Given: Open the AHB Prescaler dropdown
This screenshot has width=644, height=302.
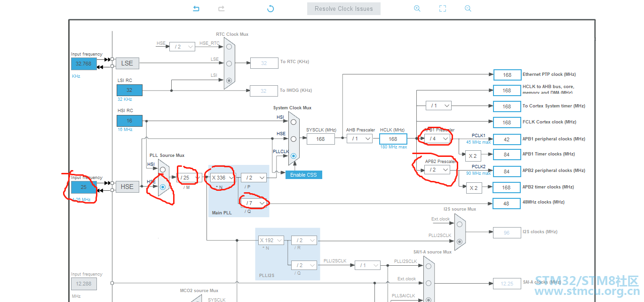Looking at the screenshot, I should (359, 139).
